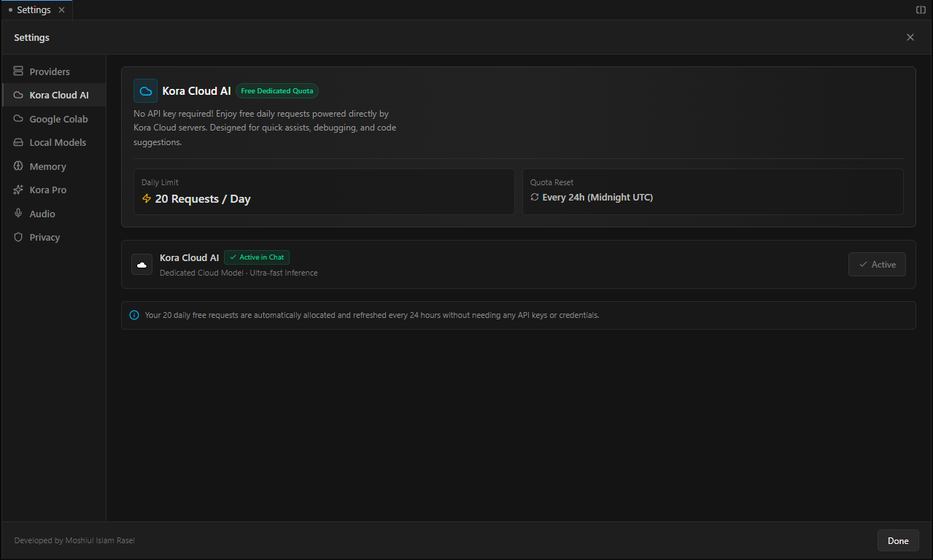The image size is (933, 560).
Task: Click the 'Kora Cloud AI' model row name
Action: 189,257
